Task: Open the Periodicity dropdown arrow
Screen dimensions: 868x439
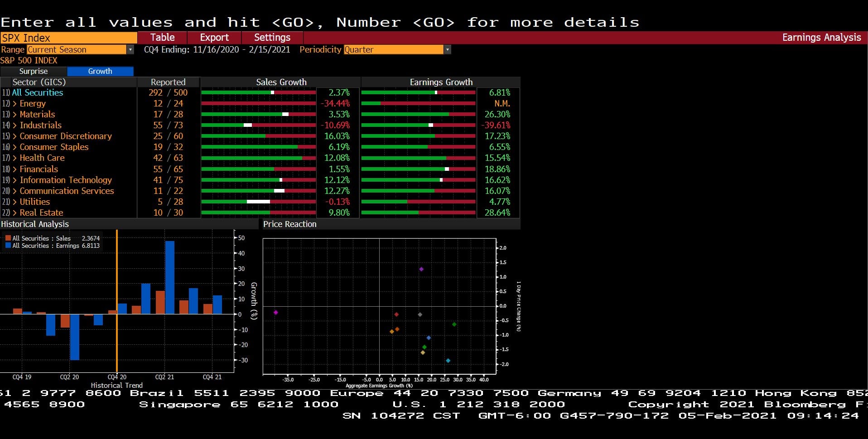Action: click(x=448, y=49)
